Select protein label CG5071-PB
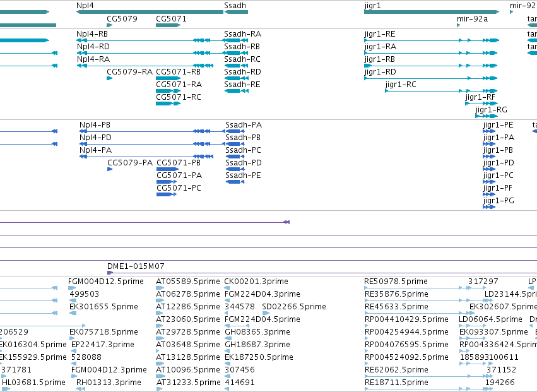The image size is (537, 392). 179,163
